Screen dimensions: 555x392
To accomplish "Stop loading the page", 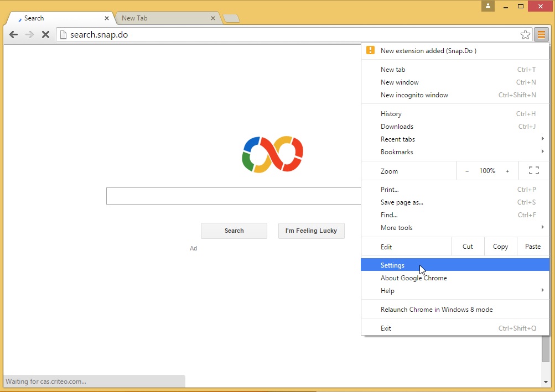I will click(46, 34).
